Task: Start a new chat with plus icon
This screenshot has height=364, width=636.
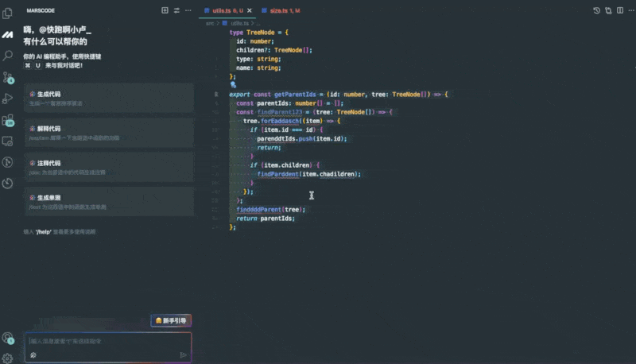Action: coord(165,10)
